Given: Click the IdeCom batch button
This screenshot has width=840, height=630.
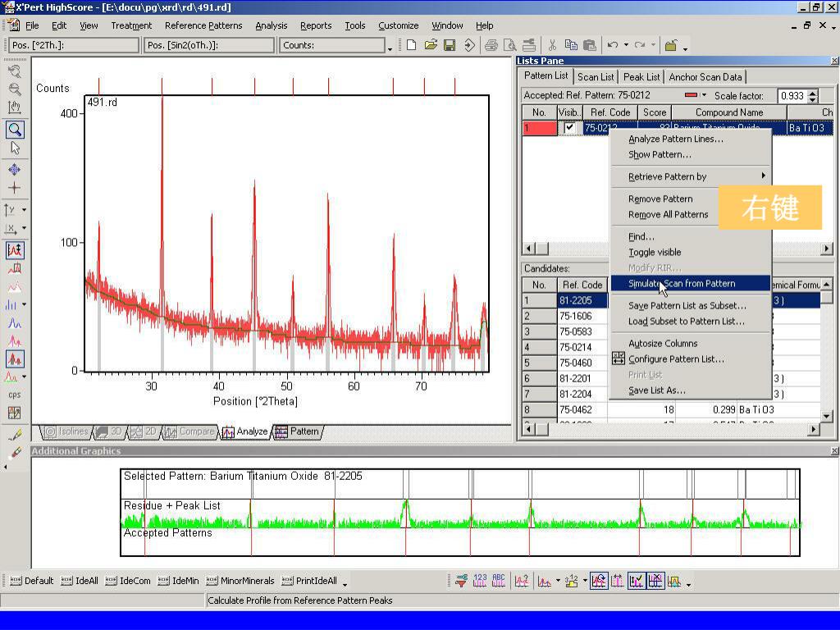Looking at the screenshot, I should pos(128,581).
